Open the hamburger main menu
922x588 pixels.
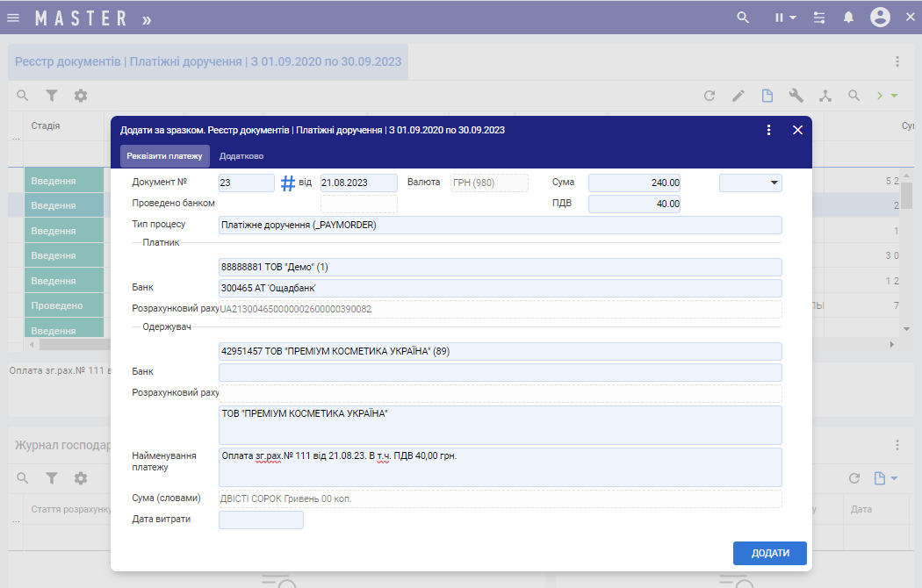click(13, 18)
